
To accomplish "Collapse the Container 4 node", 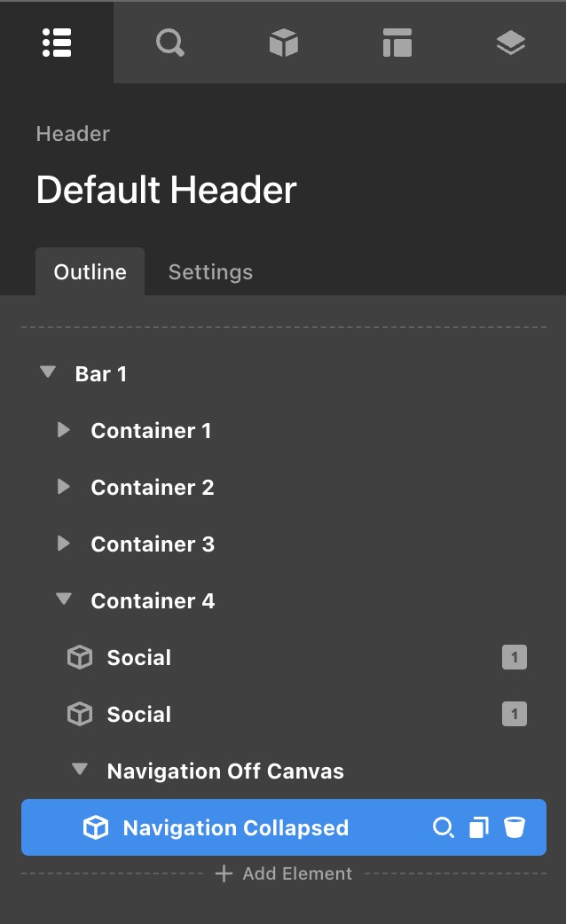I will (x=63, y=600).
